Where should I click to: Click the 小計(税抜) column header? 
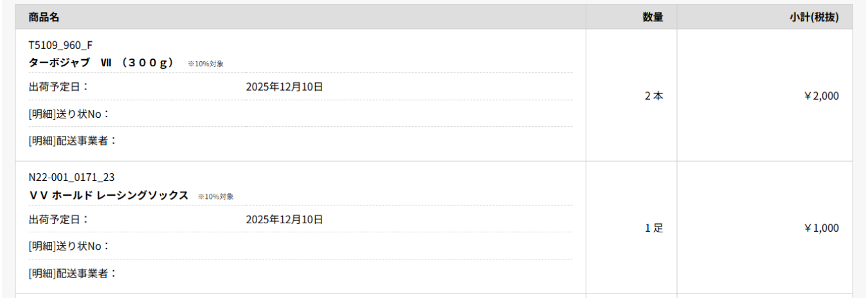814,17
